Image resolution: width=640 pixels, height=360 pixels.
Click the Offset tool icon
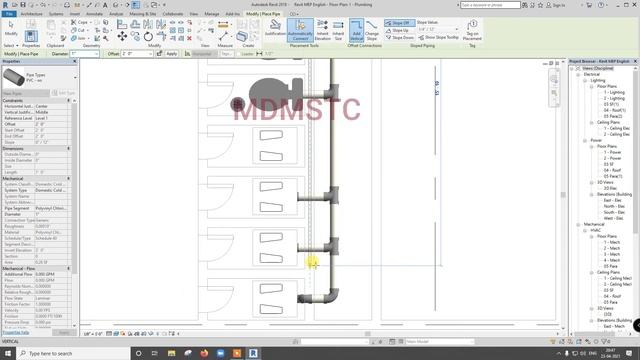(x=135, y=24)
